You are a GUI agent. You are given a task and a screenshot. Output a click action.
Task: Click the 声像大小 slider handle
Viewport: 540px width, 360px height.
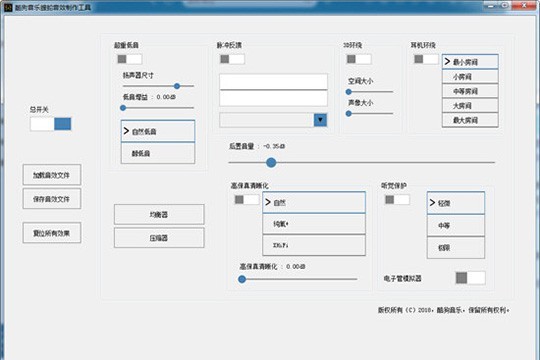click(349, 113)
